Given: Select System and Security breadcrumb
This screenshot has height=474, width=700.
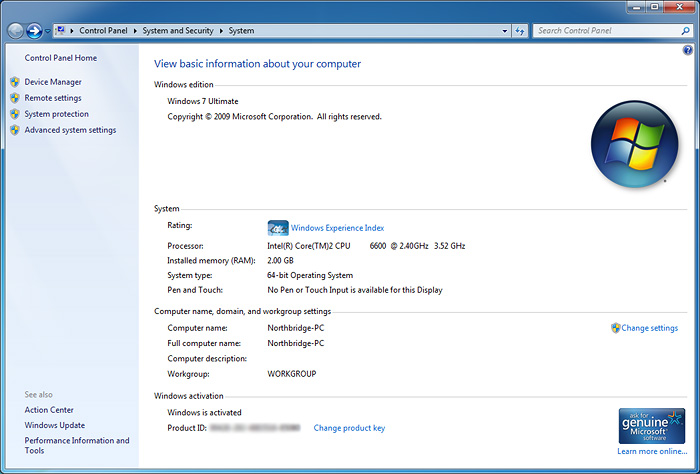Looking at the screenshot, I should click(178, 30).
